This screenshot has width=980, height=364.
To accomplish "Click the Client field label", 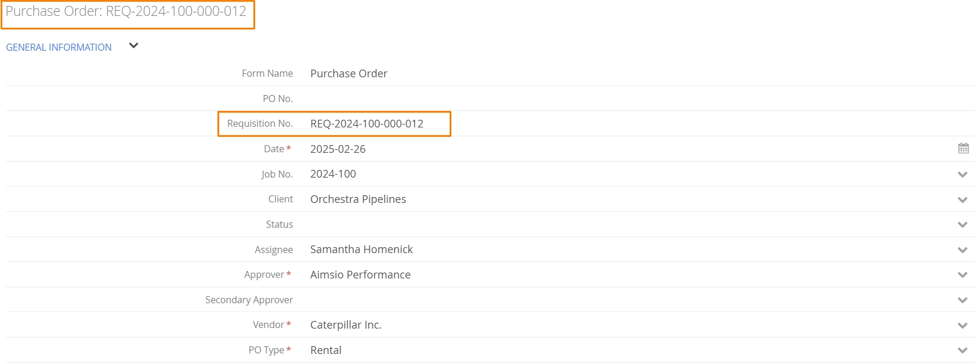I will 281,199.
